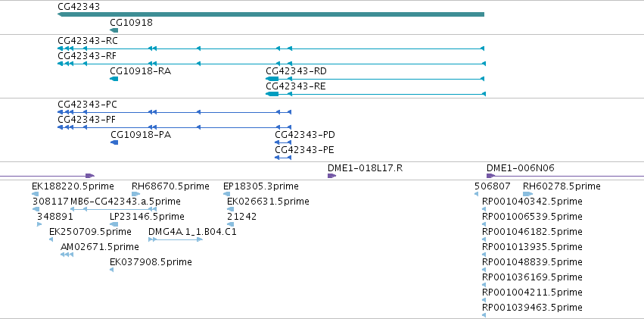The image size is (644, 319).
Task: Click the EK037908.5prime EST label
Action: [151, 262]
